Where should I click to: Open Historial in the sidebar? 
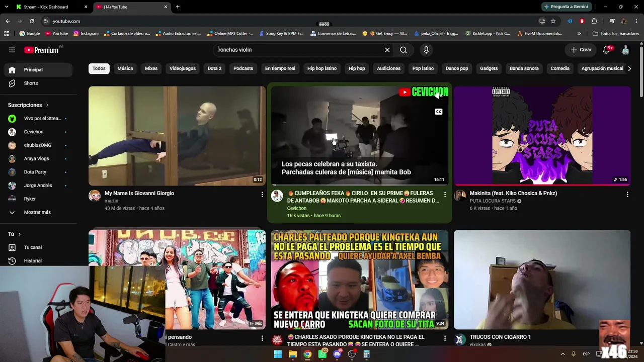coord(38,261)
